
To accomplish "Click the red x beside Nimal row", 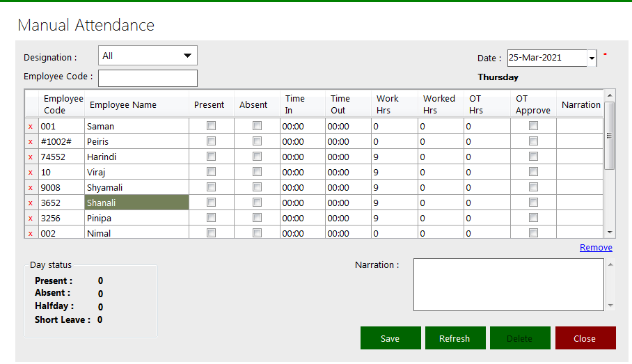I will pyautogui.click(x=30, y=233).
